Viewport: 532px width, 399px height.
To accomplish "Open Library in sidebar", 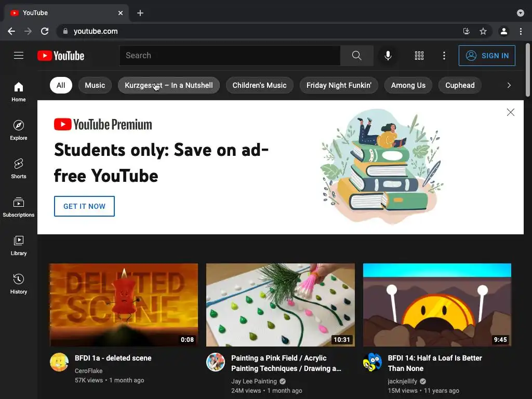I will tap(19, 245).
